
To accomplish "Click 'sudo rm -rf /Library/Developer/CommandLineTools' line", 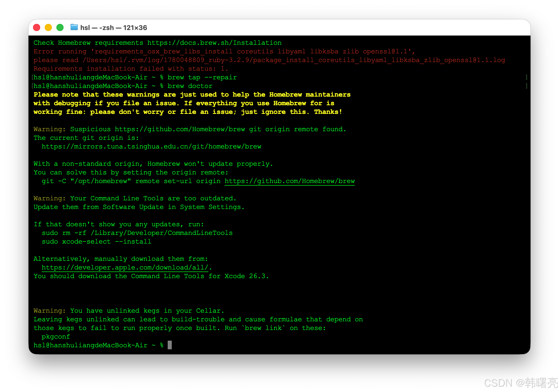I will [x=137, y=233].
